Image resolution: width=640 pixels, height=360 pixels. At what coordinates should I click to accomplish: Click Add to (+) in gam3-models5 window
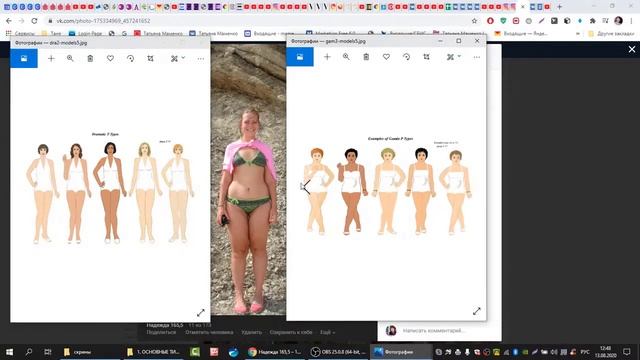click(327, 57)
